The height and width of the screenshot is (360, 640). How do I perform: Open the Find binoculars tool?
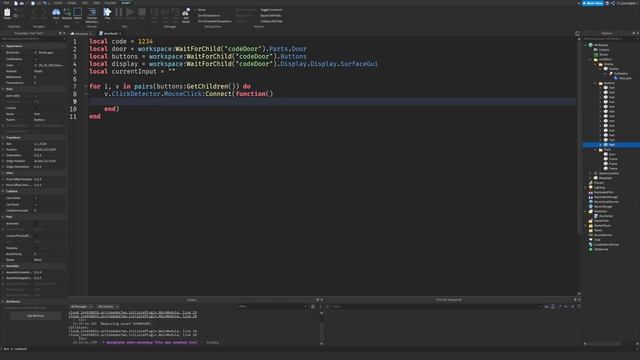[56, 13]
